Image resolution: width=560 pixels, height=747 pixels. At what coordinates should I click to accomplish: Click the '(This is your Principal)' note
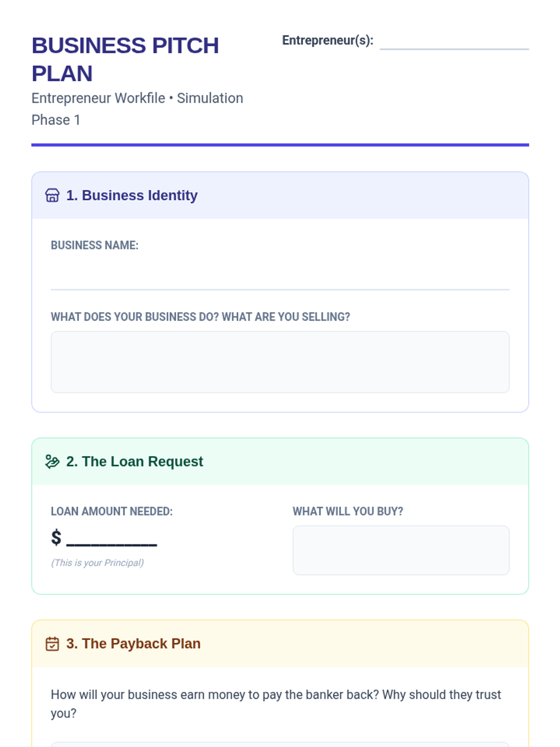[97, 563]
